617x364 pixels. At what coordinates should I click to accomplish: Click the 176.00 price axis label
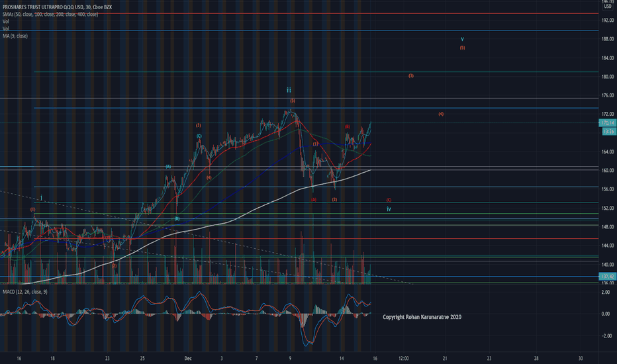(608, 95)
